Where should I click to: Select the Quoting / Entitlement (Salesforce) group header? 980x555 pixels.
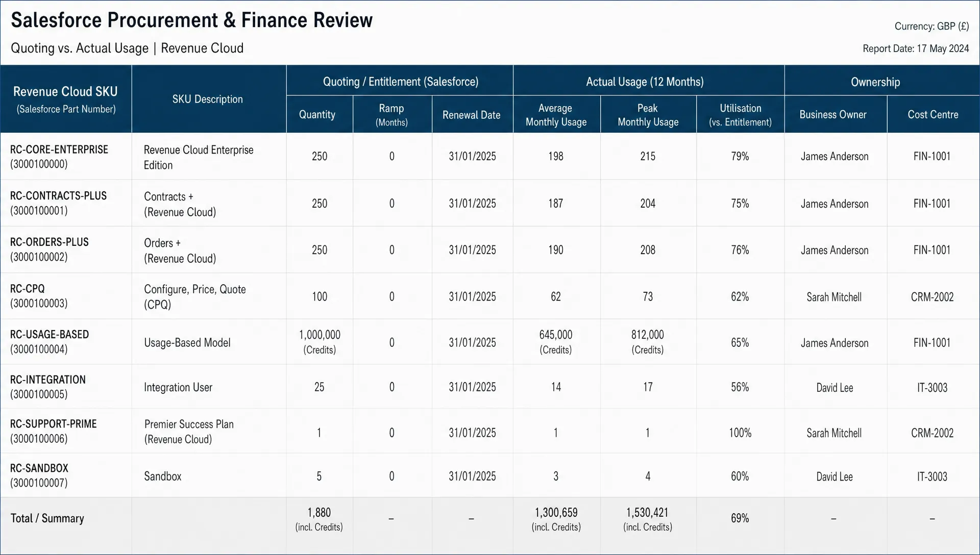coord(400,81)
